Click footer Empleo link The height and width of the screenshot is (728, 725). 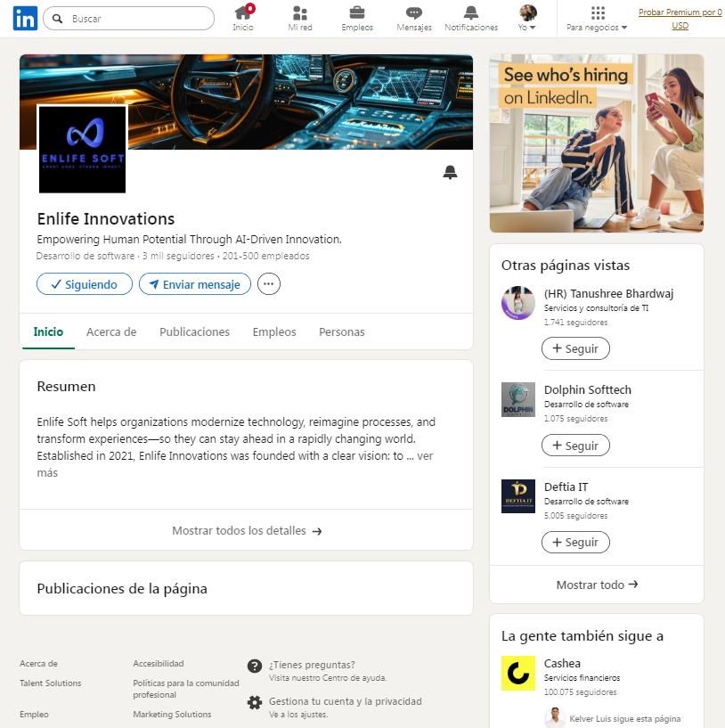click(x=34, y=714)
